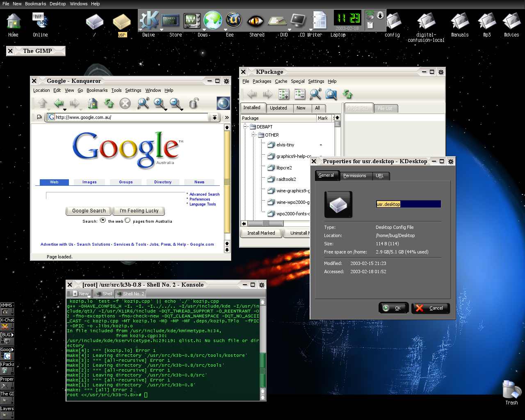Click the clear location icon beside the URL
The height and width of the screenshot is (420, 525).
coord(39,117)
